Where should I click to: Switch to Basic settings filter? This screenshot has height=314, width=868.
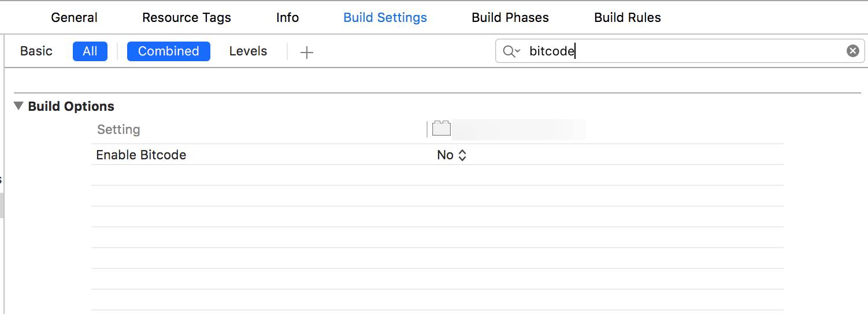[36, 51]
